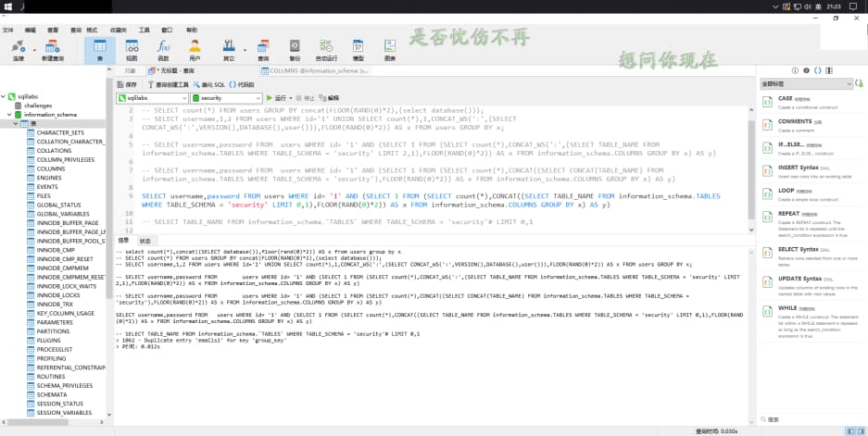Select the CASE code snippet
The image size is (868, 436).
(x=811, y=103)
